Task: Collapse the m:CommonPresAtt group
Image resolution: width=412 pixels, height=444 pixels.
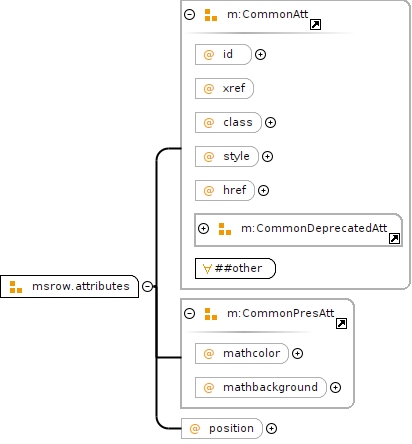Action: 190,313
